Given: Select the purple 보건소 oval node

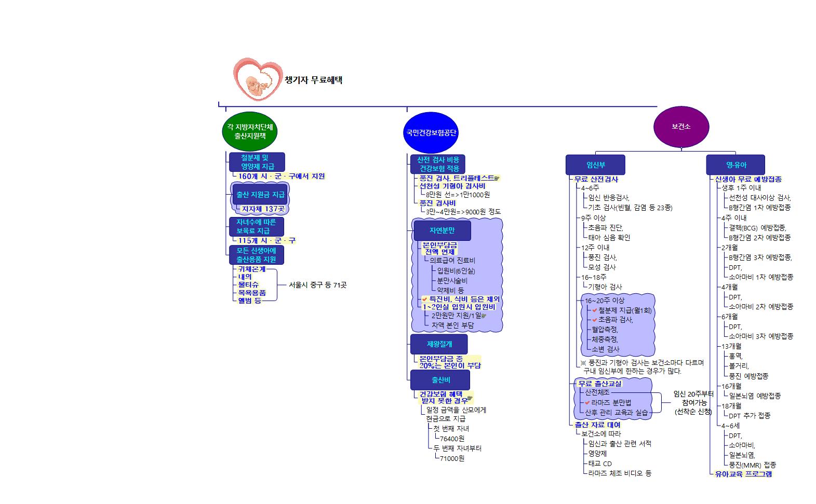Looking at the screenshot, I should tap(681, 127).
